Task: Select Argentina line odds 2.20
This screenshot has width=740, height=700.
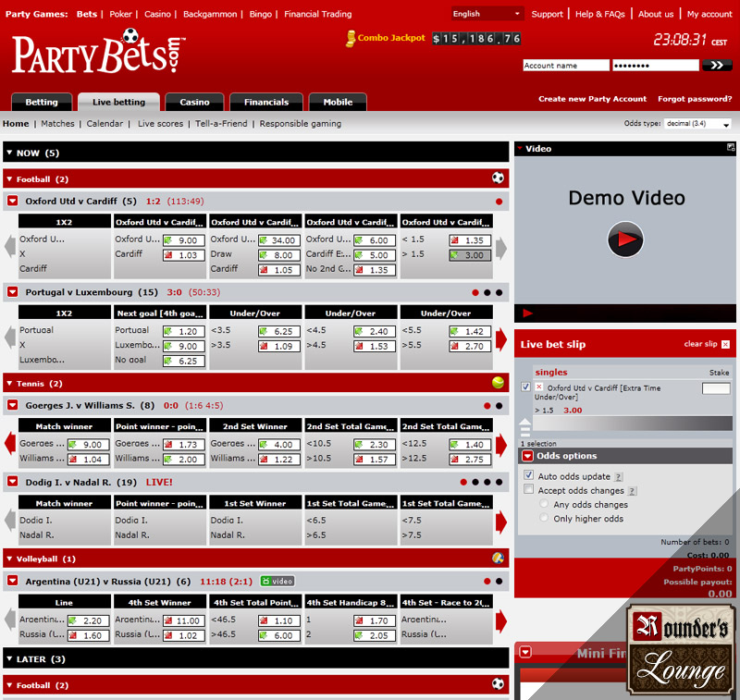Action: coord(88,620)
